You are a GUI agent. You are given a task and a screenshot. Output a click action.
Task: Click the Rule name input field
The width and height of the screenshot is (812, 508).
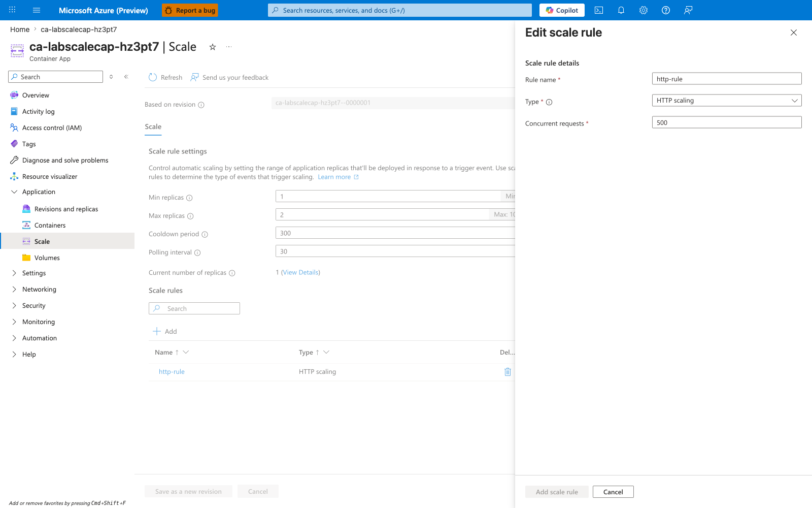tap(727, 79)
